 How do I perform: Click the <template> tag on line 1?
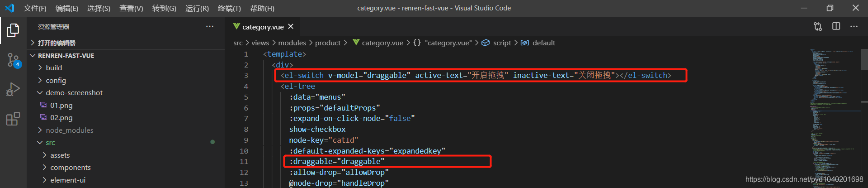point(284,54)
